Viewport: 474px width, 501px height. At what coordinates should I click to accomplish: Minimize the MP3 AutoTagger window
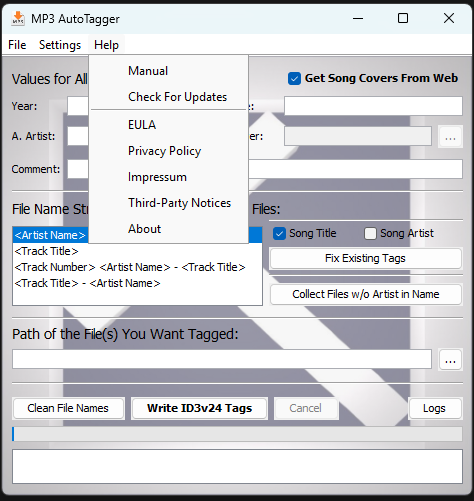click(358, 18)
